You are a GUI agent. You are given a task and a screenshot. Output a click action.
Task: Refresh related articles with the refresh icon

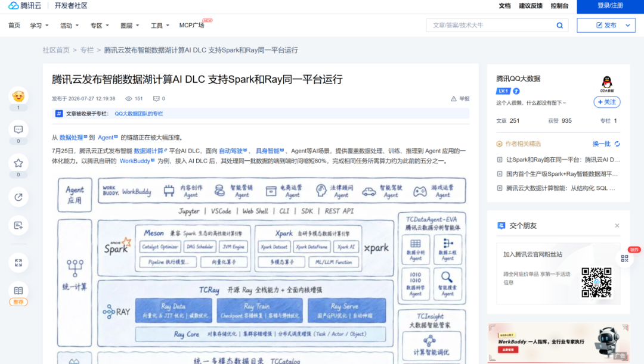[x=617, y=144]
